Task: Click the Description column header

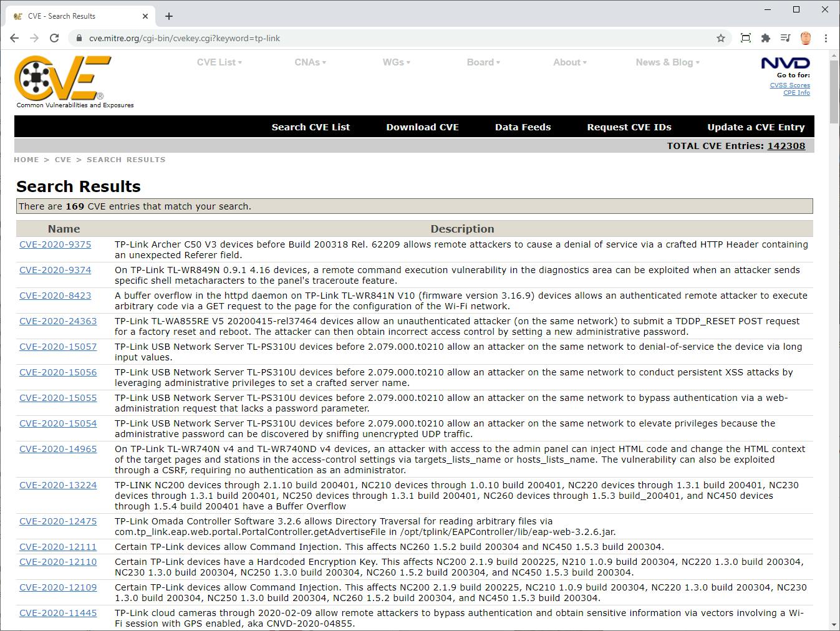Action: (462, 229)
